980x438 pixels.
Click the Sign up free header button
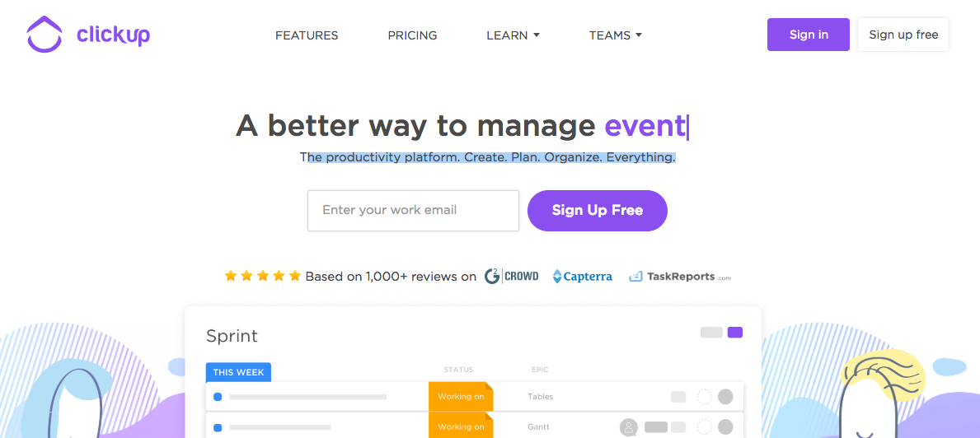(x=903, y=35)
